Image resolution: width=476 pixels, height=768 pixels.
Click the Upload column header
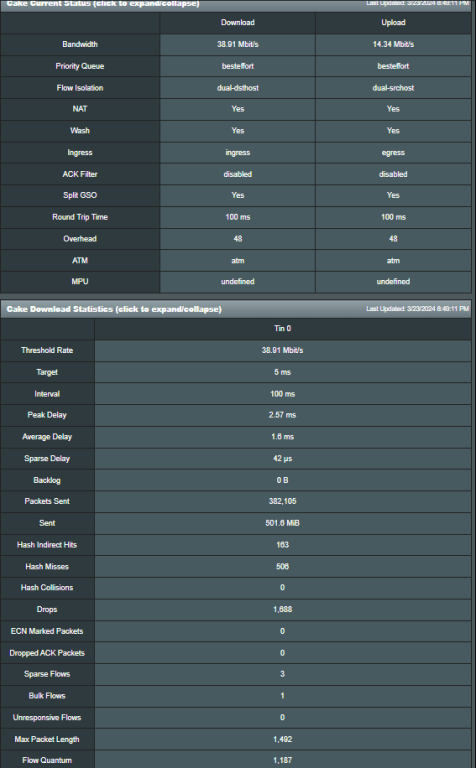click(393, 23)
